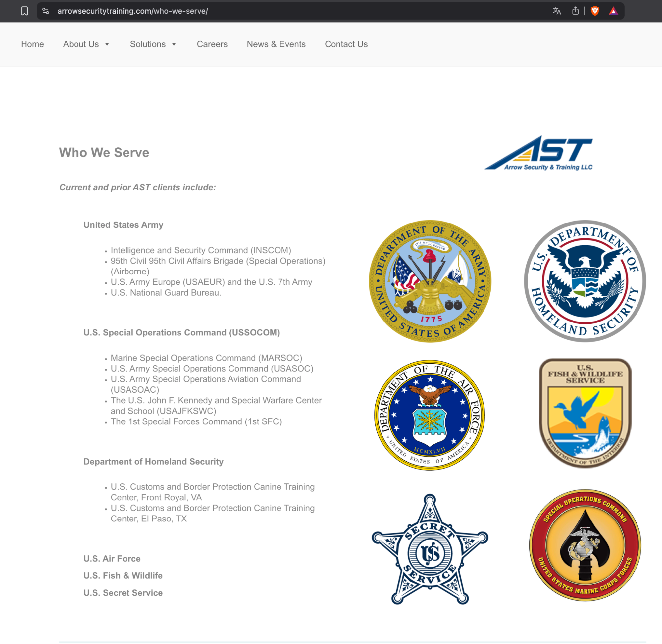Click the Department of the Army seal

click(430, 281)
